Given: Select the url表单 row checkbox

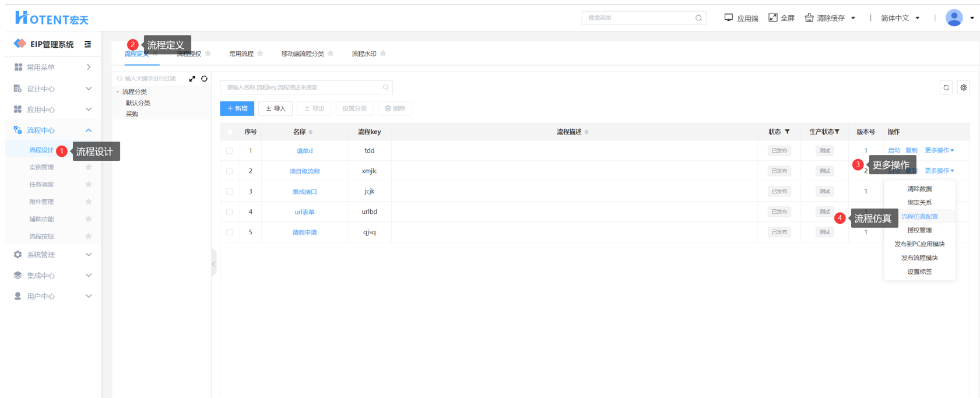Looking at the screenshot, I should pyautogui.click(x=230, y=212).
